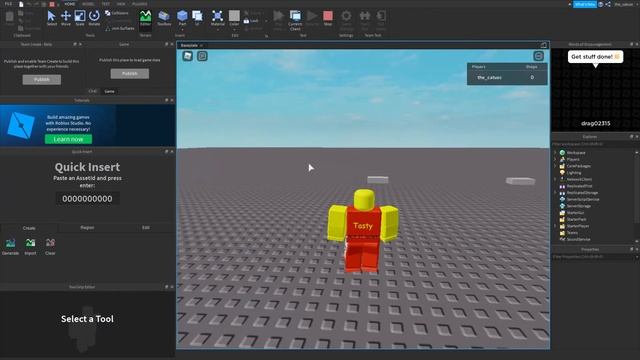Open the Material picker
The image size is (640, 360).
(218, 18)
